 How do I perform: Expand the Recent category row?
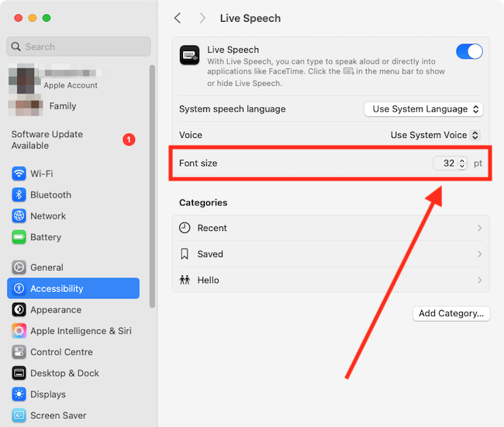point(479,228)
